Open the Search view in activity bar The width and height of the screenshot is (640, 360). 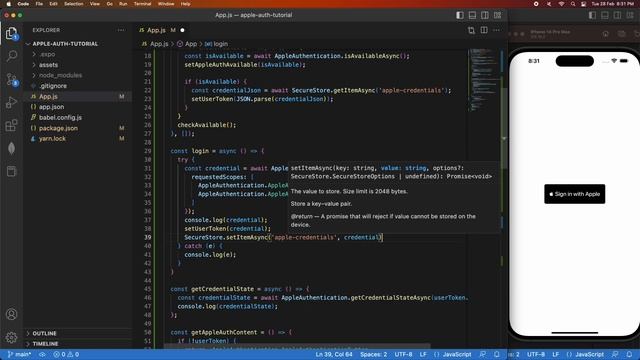pos(11,56)
